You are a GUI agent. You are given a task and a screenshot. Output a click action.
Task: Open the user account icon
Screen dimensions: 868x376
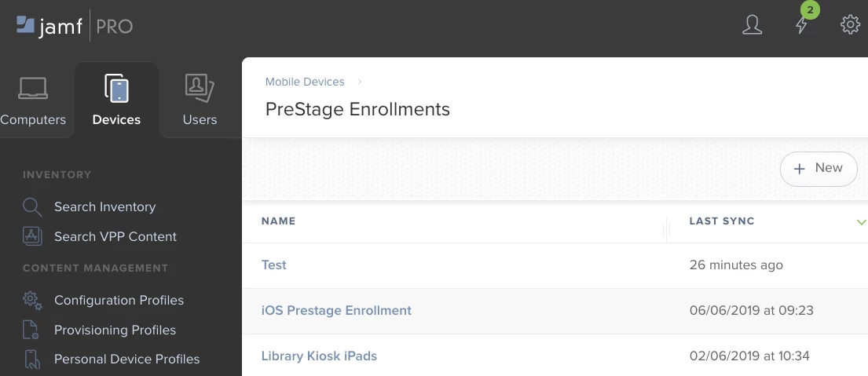(752, 25)
